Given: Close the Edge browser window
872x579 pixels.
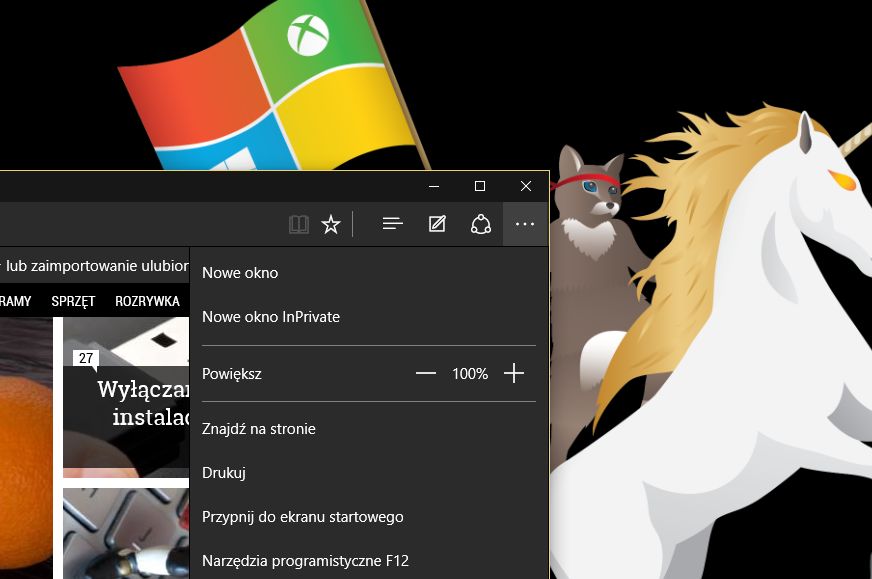Looking at the screenshot, I should point(526,186).
